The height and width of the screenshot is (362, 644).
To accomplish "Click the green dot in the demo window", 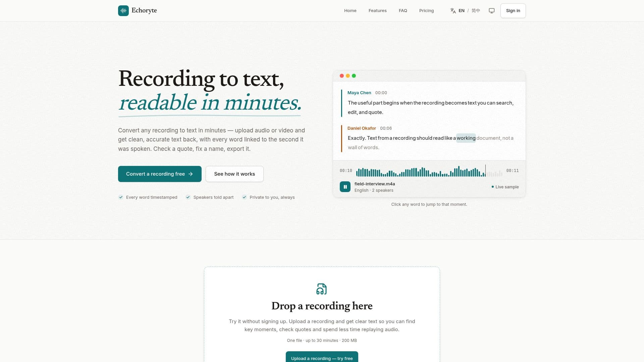I will [x=354, y=76].
